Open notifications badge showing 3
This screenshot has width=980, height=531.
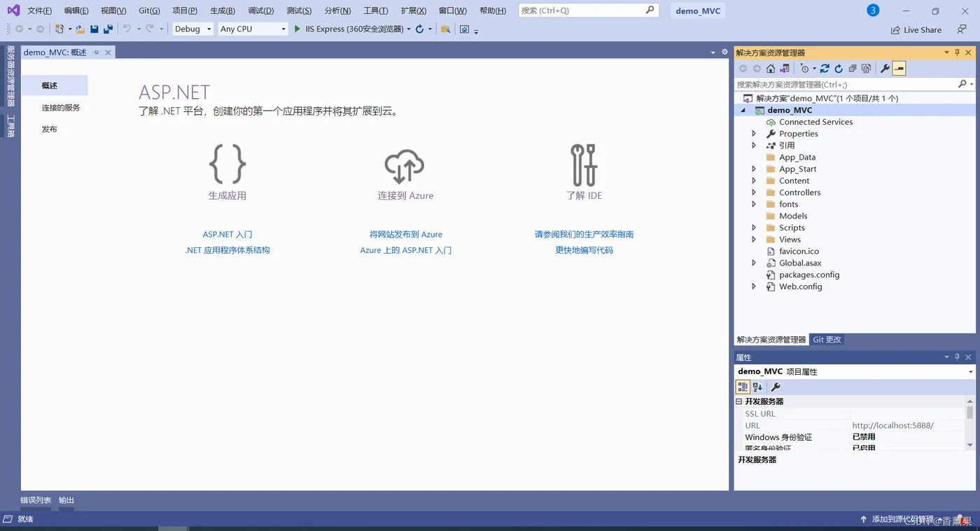(872, 11)
